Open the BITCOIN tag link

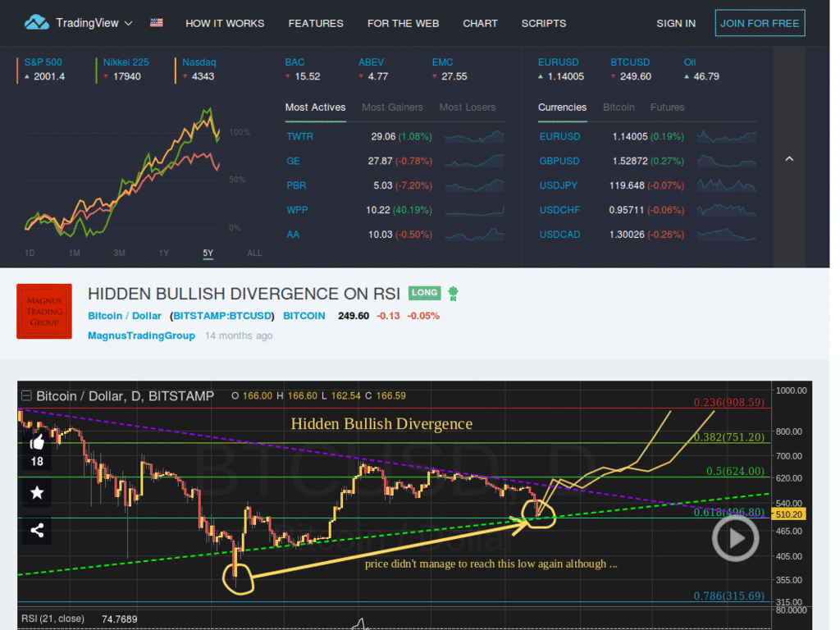tap(304, 316)
